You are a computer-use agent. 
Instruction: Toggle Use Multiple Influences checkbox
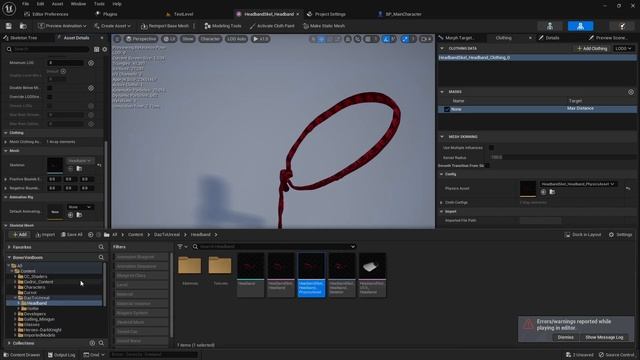pyautogui.click(x=491, y=148)
